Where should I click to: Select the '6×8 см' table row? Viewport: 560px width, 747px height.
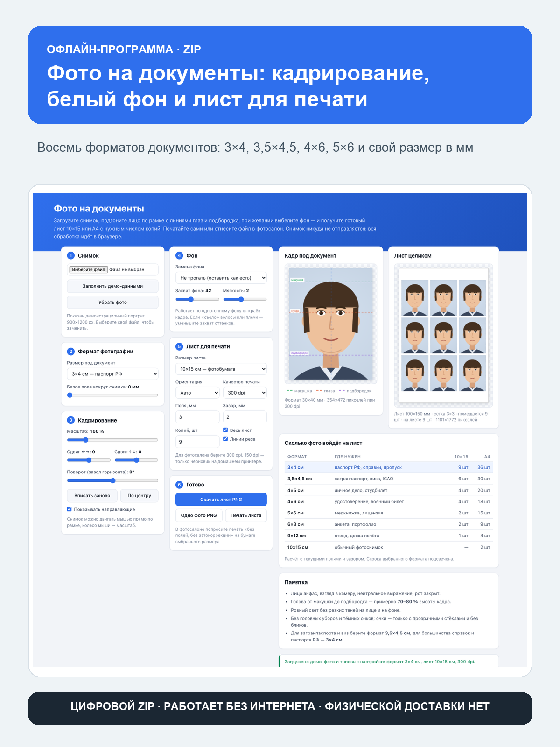point(389,524)
